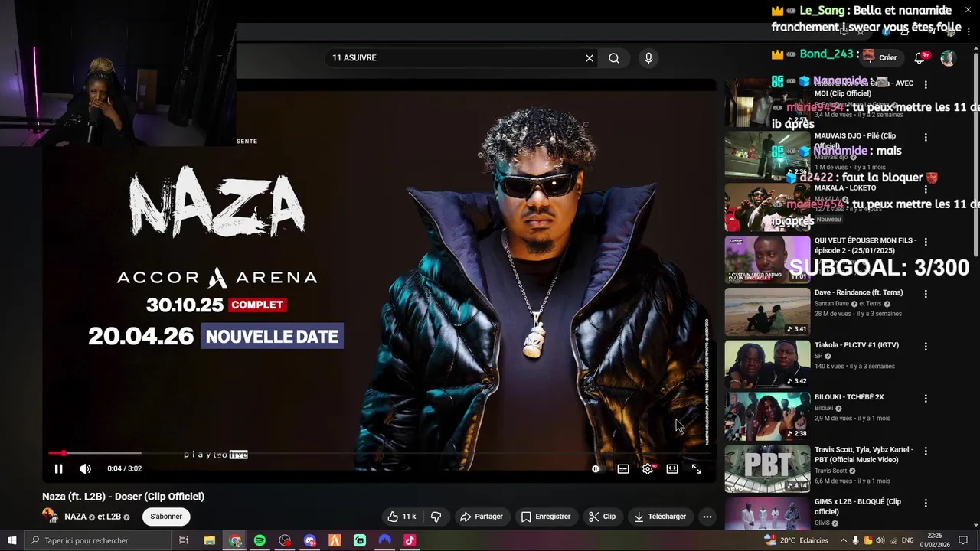Enter fullscreen mode on the video
The height and width of the screenshot is (551, 980).
[x=697, y=469]
